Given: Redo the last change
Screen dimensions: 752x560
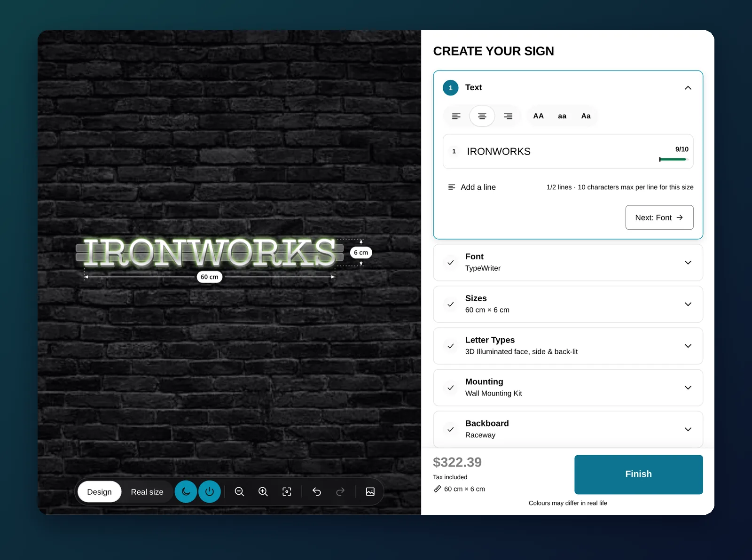Looking at the screenshot, I should 340,492.
